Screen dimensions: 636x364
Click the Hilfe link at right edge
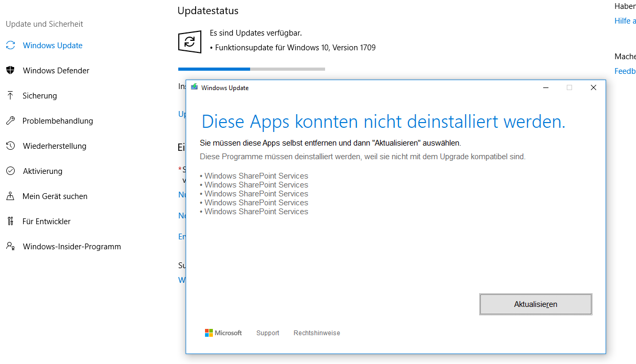pyautogui.click(x=625, y=21)
